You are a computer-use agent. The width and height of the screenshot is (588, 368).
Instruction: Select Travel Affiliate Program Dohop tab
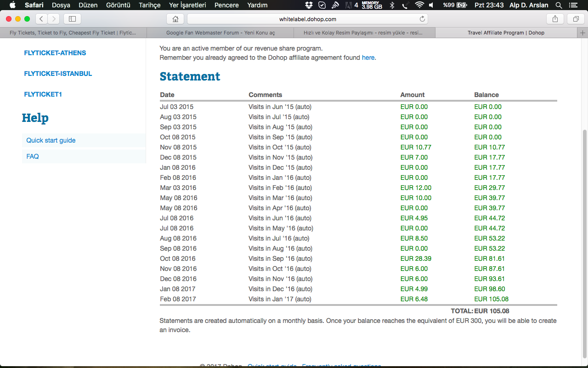(506, 33)
